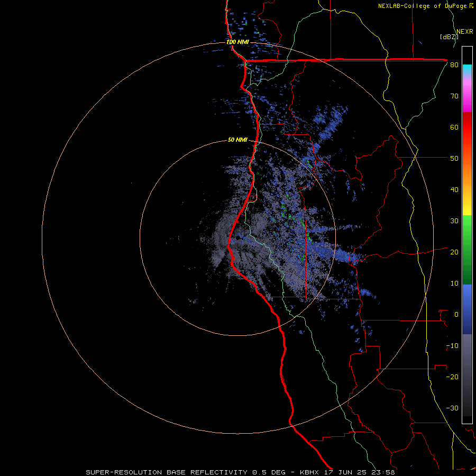476x476 pixels.
Task: Click the 70 value on the dBZ scale
Action: pos(454,96)
